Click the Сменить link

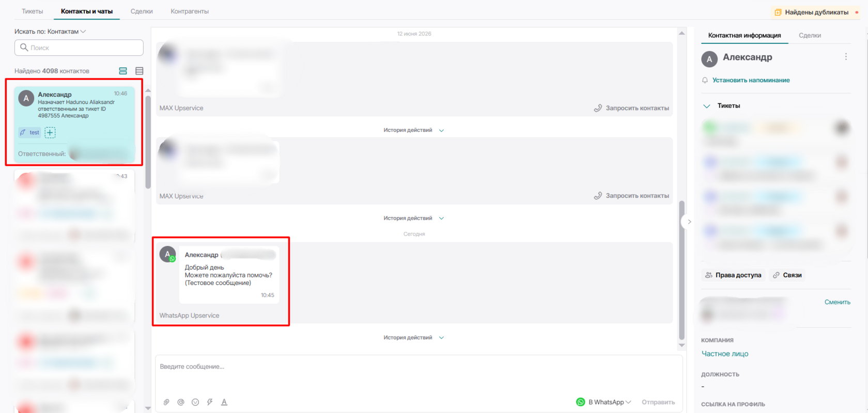click(837, 302)
